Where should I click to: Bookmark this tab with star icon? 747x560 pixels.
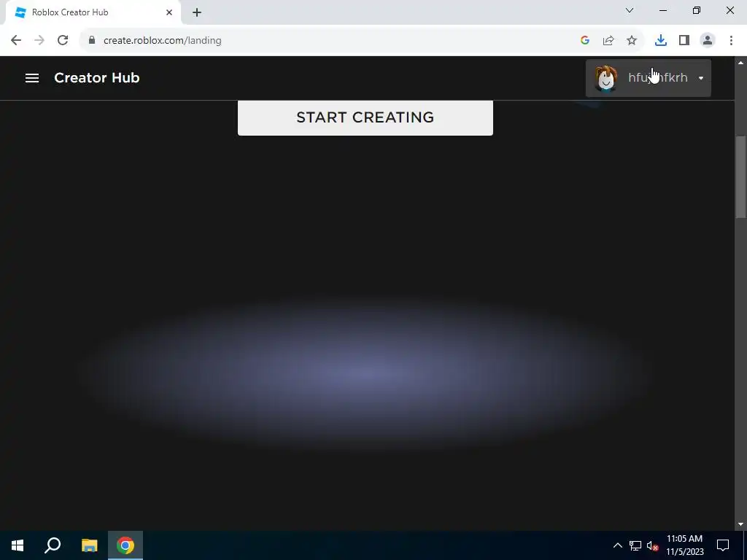[632, 41]
